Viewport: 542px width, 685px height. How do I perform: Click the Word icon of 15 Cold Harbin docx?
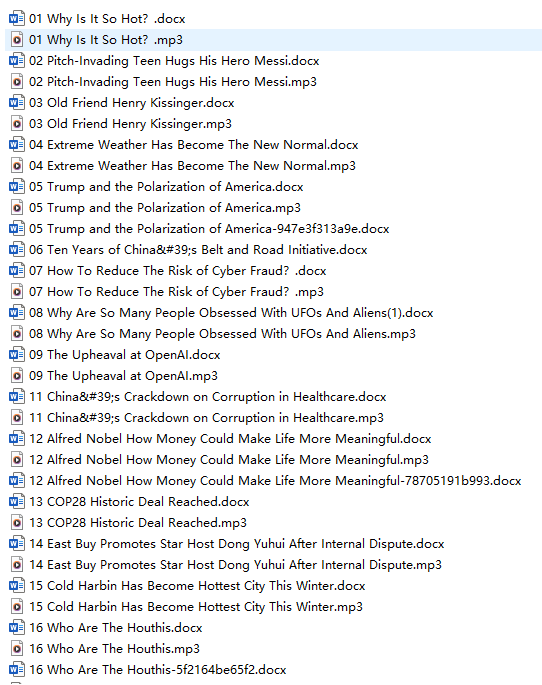click(x=17, y=585)
